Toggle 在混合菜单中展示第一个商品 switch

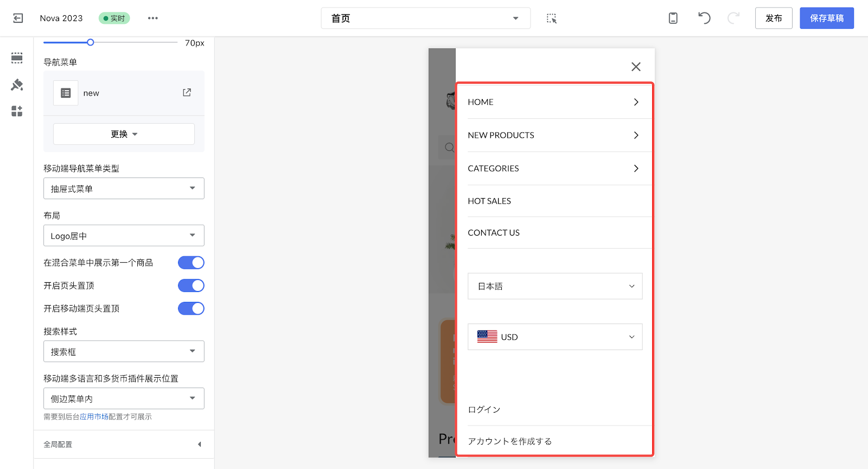tap(191, 263)
